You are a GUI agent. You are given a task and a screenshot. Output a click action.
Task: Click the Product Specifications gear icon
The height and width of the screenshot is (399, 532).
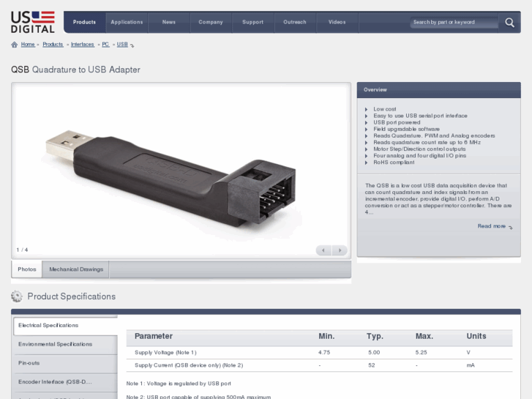[x=17, y=297]
